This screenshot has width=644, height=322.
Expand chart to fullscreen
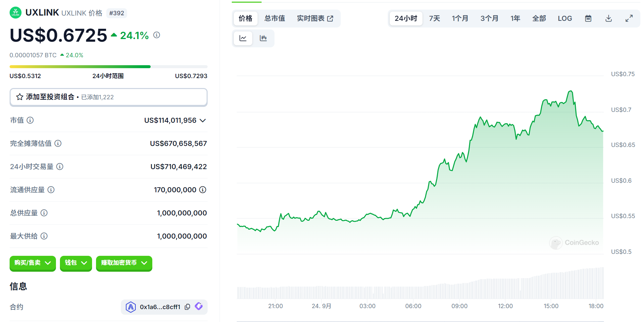[x=629, y=19]
